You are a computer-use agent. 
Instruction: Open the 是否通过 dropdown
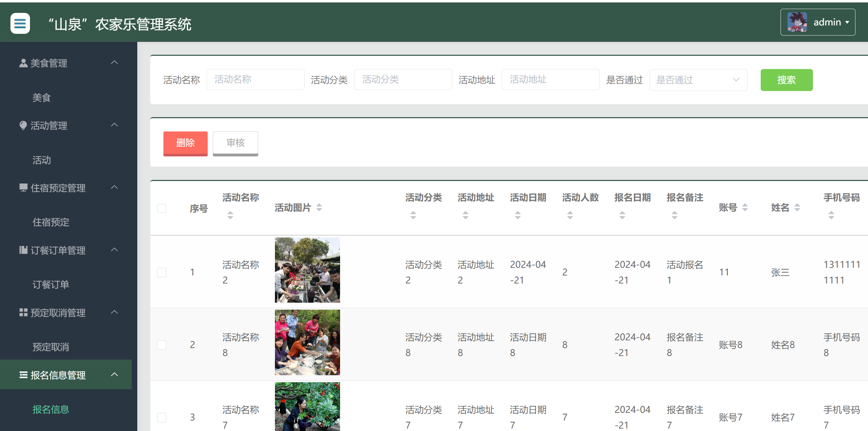pyautogui.click(x=698, y=80)
